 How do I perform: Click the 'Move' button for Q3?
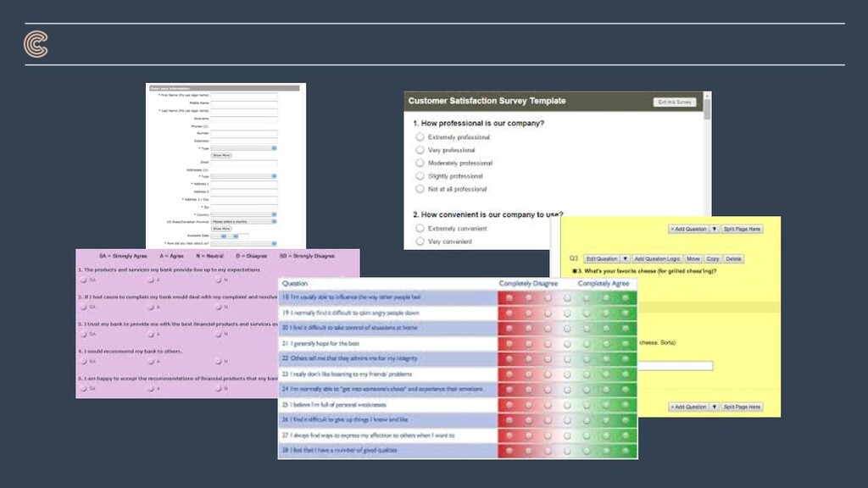point(693,259)
